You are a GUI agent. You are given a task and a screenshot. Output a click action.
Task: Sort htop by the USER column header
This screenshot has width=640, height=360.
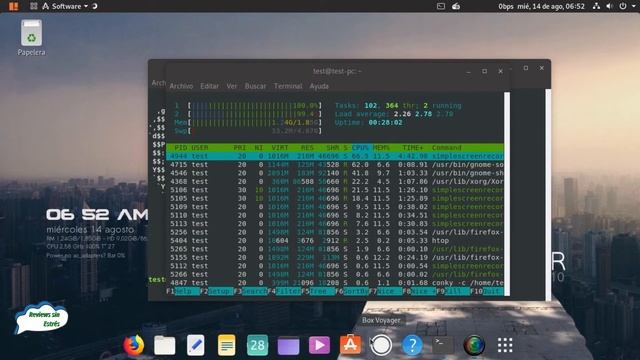[x=200, y=148]
